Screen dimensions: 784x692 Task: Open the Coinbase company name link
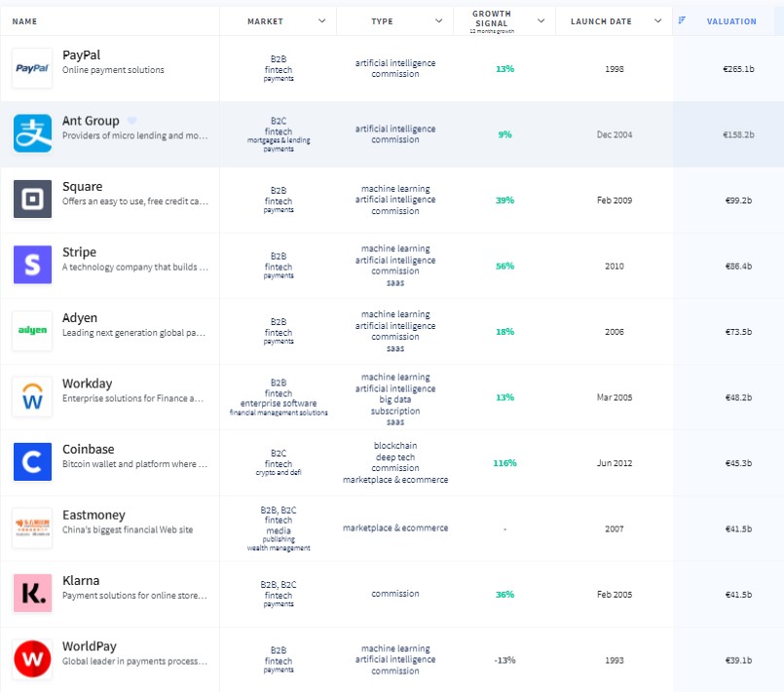pos(88,450)
